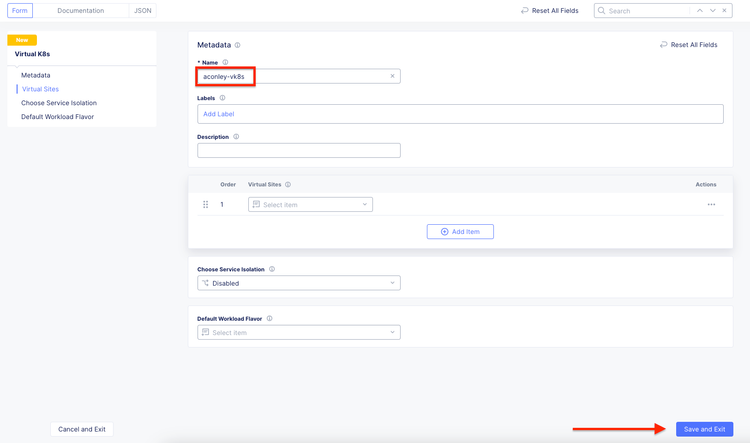This screenshot has height=443, width=750.
Task: Switch to the Documentation tab
Action: click(81, 11)
